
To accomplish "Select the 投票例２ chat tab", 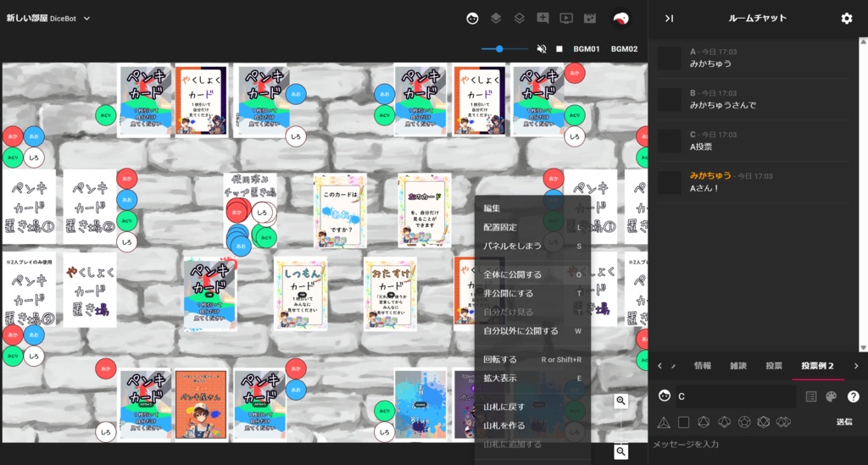I will [x=818, y=366].
